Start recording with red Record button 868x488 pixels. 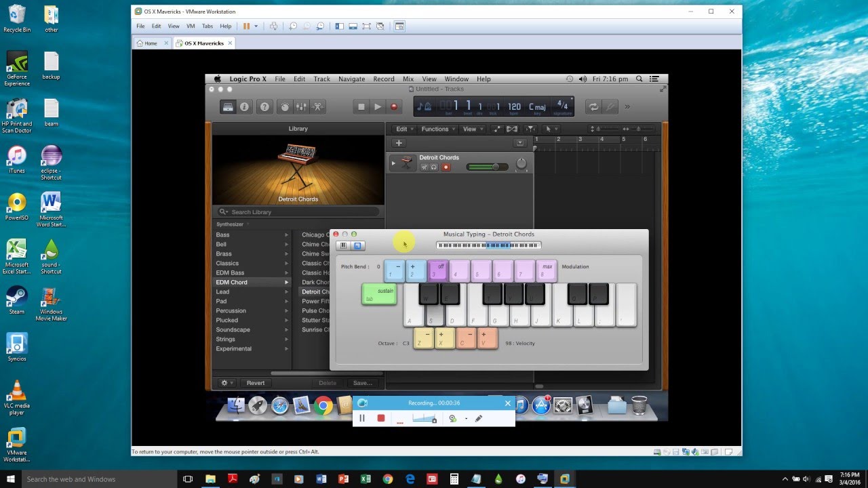(x=394, y=106)
